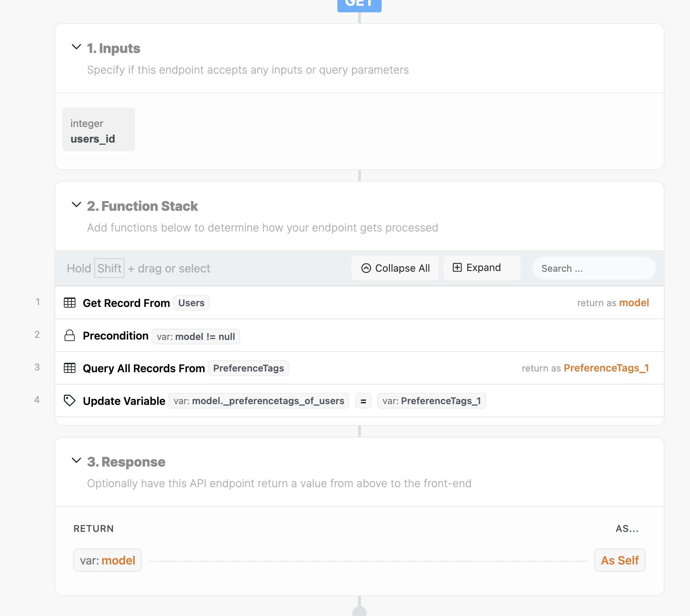This screenshot has width=690, height=616.
Task: Focus the function stack Search field
Action: pos(594,268)
